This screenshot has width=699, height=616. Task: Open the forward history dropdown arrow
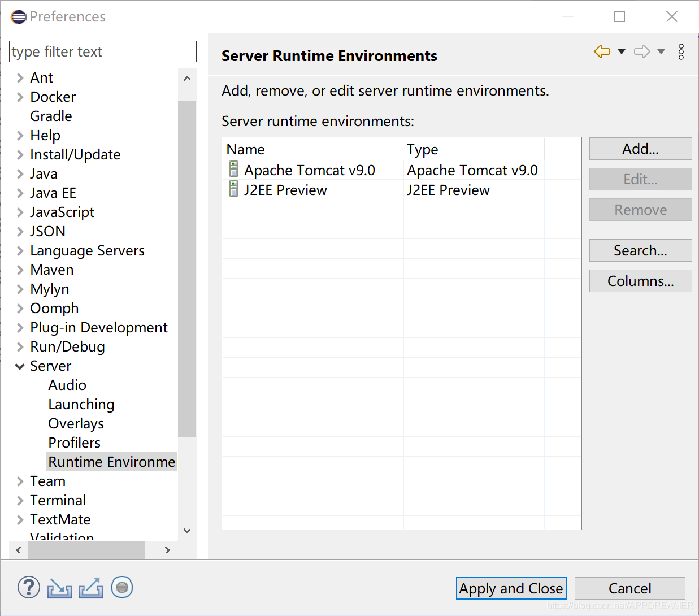[x=661, y=51]
